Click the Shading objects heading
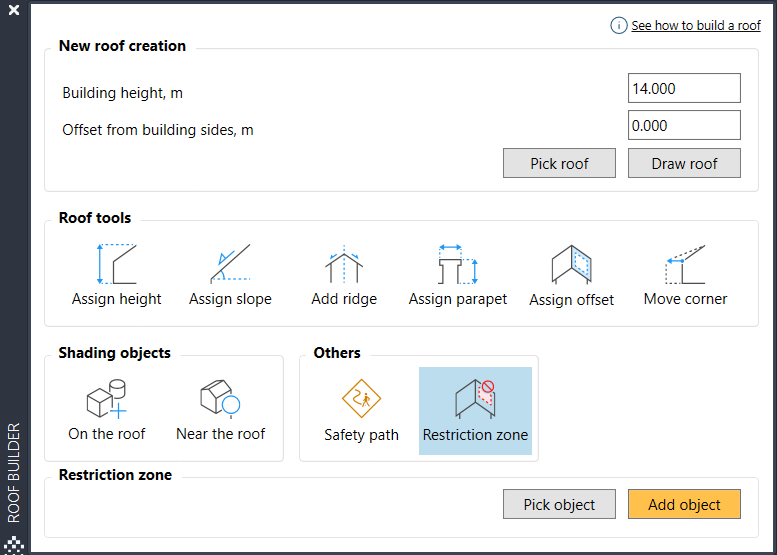 (x=114, y=353)
